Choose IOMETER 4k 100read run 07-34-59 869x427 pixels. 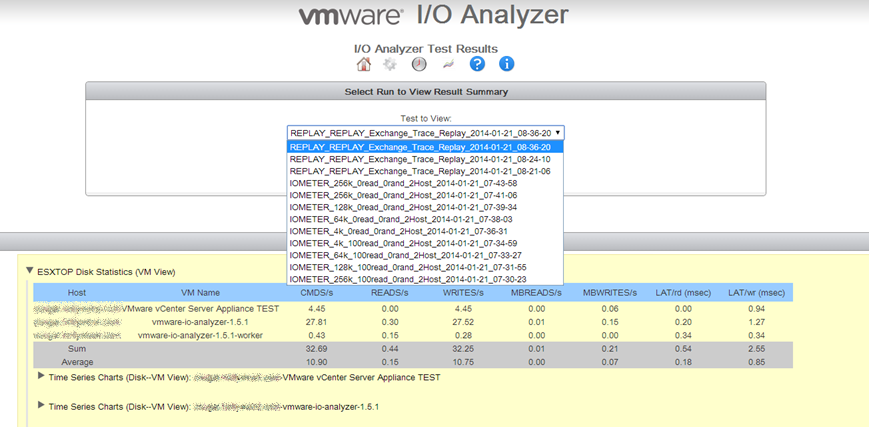[403, 243]
